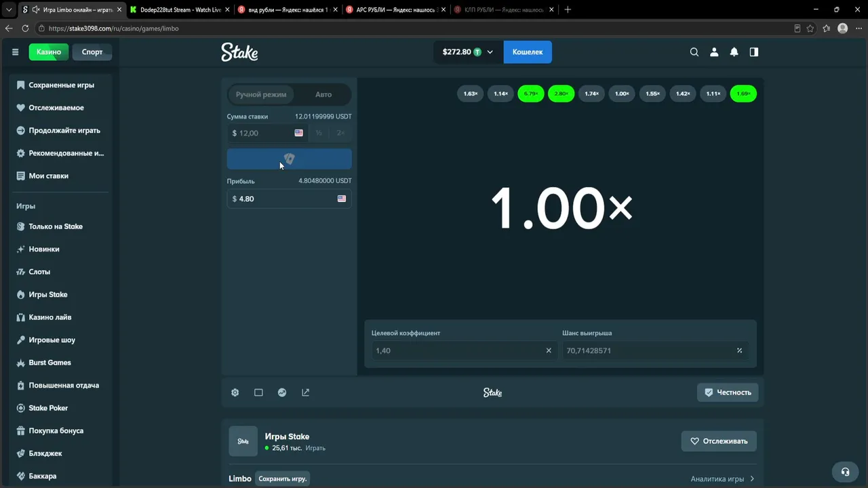This screenshot has width=868, height=488.
Task: Open balance currency dropdown $272.80
Action: click(x=468, y=52)
